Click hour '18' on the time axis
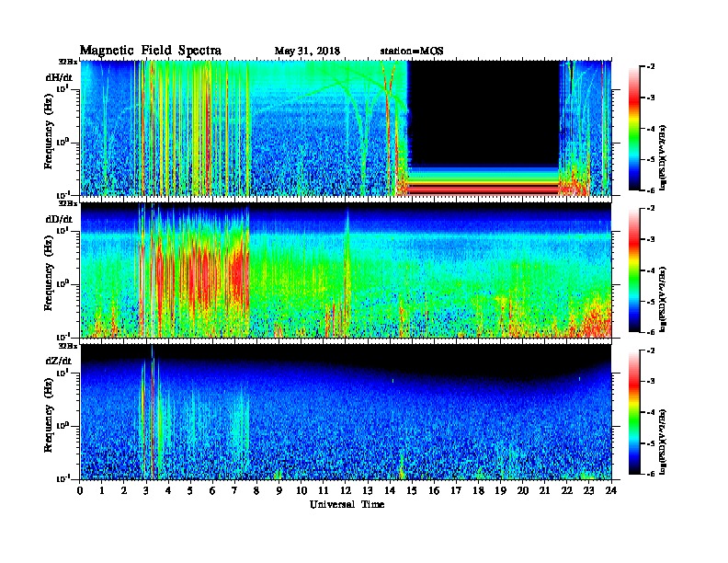This screenshot has width=728, height=563. coord(478,490)
